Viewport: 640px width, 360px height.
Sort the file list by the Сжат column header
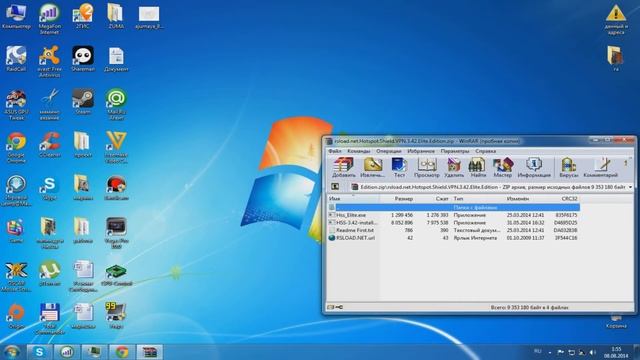[433, 199]
